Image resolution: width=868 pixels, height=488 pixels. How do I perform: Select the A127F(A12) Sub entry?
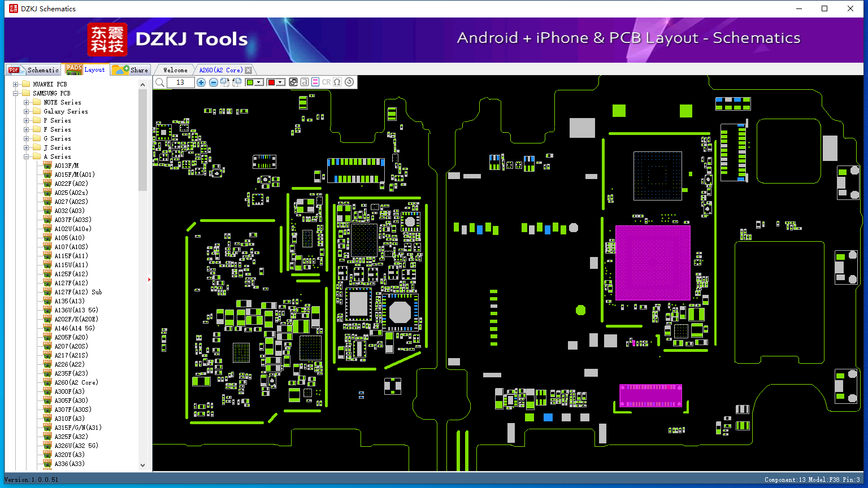(78, 292)
